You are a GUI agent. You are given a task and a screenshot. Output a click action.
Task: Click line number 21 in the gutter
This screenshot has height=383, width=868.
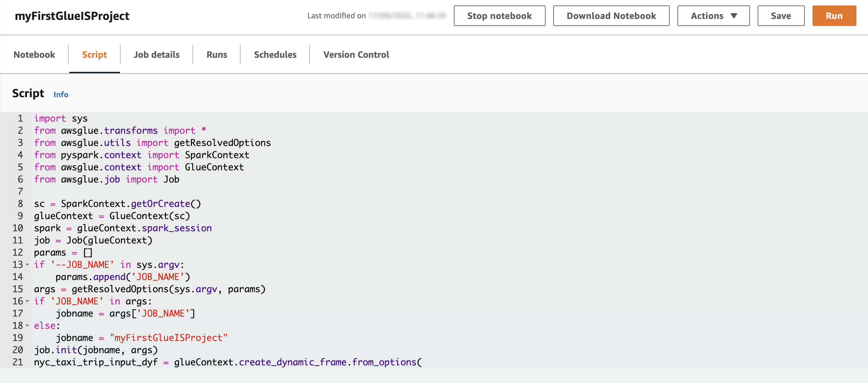[x=18, y=362]
